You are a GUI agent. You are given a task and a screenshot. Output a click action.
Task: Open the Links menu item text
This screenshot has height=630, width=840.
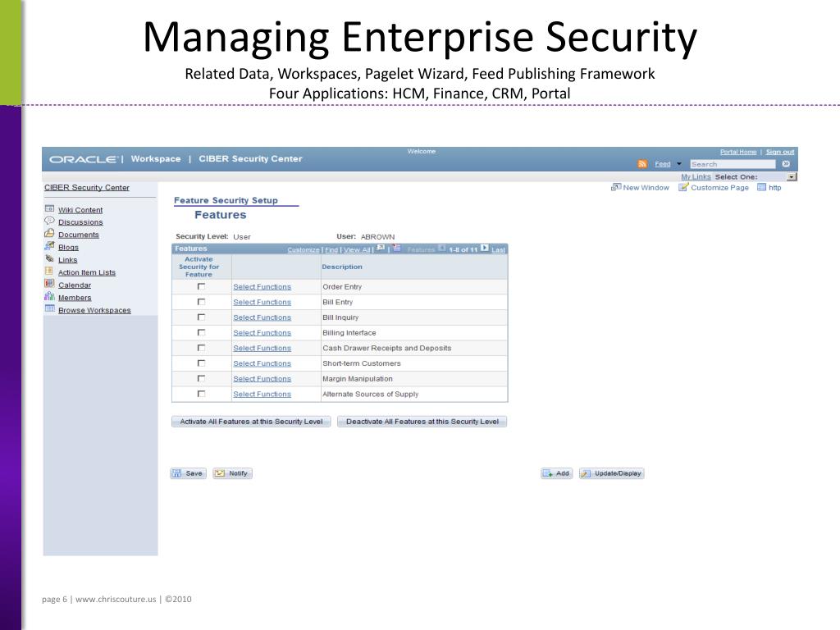[67, 260]
